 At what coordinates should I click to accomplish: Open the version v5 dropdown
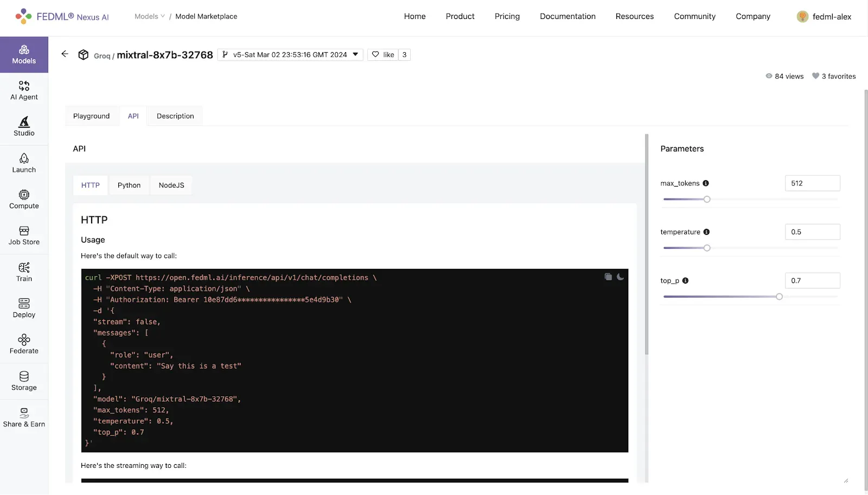click(x=290, y=55)
